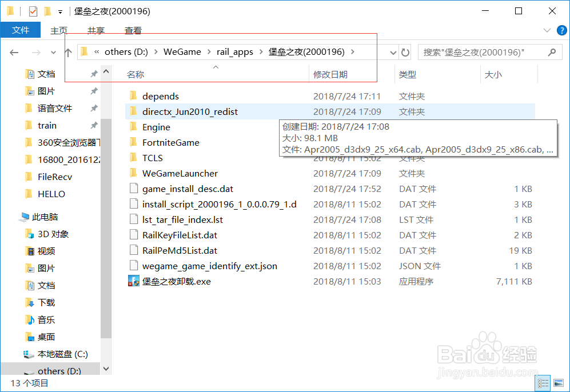Open FileRecv folder in sidebar
570x392 pixels.
55,177
